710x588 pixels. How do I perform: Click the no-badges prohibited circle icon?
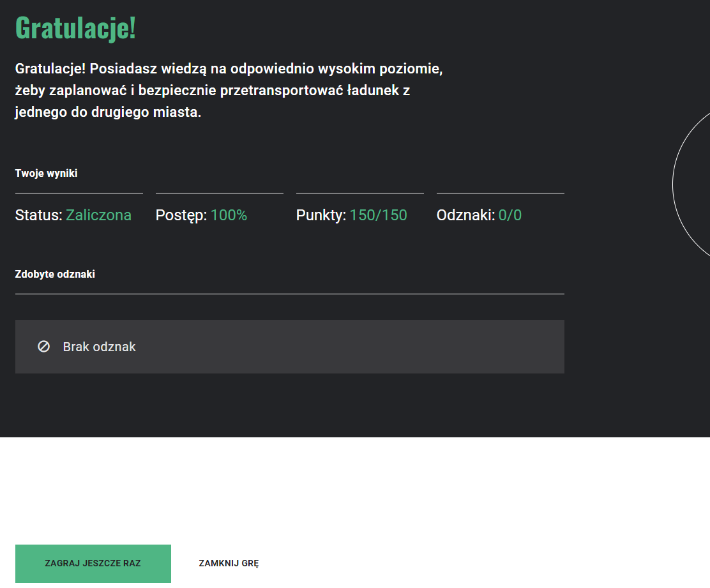[43, 347]
